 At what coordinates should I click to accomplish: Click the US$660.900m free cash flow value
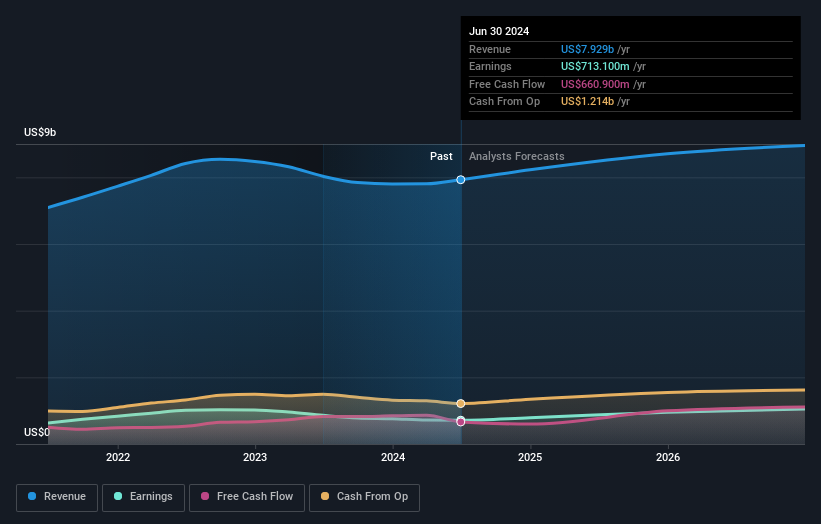click(x=595, y=84)
